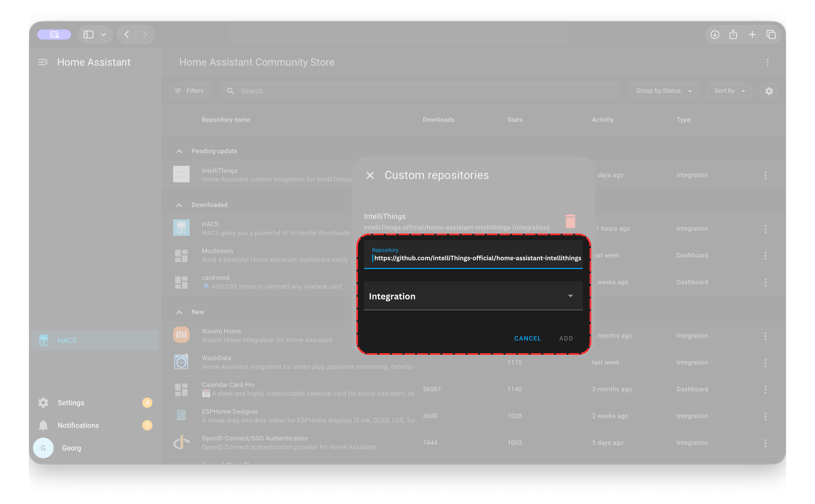Open the OpenID Connect/SSO Authentication row
This screenshot has height=504, width=815.
(x=473, y=443)
